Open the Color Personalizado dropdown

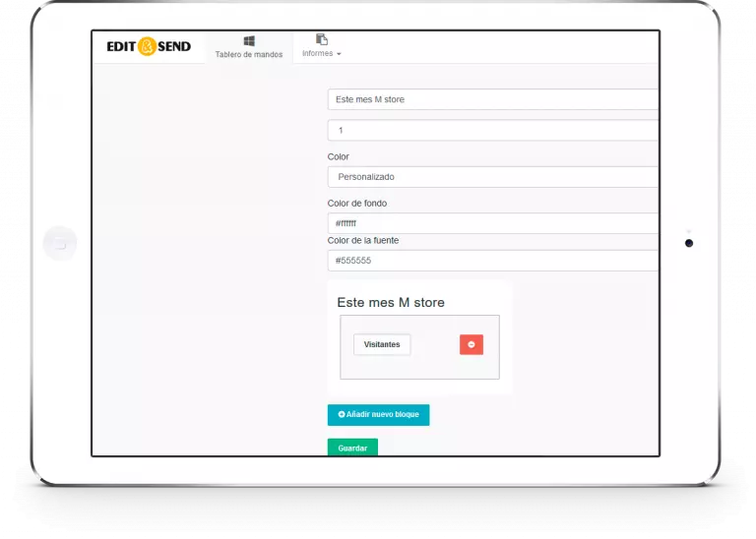[x=493, y=177]
